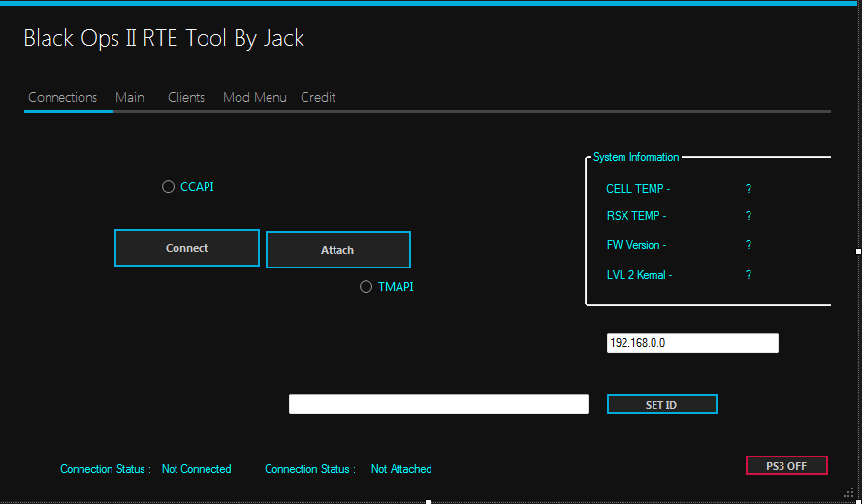Click the CELL TEMP - label
The height and width of the screenshot is (504, 862).
pyautogui.click(x=638, y=189)
